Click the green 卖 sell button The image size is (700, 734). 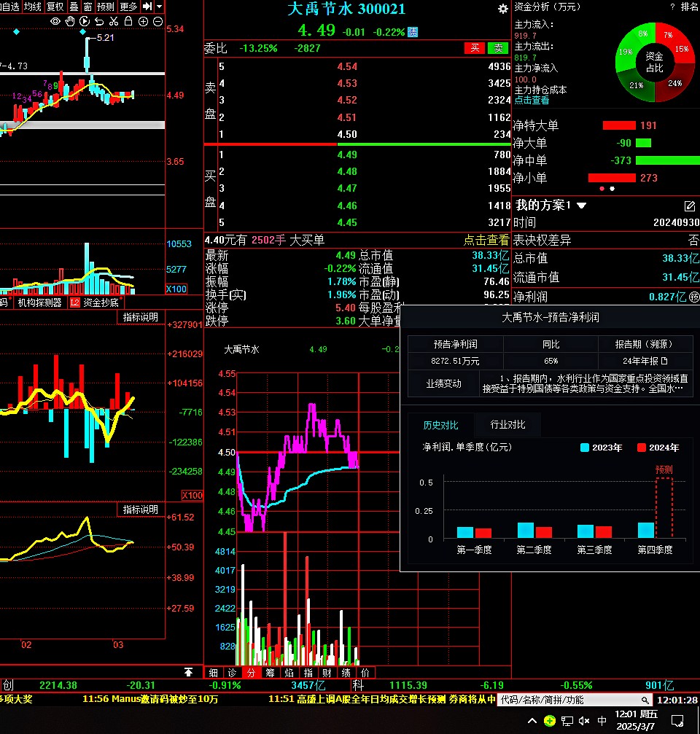click(x=498, y=48)
